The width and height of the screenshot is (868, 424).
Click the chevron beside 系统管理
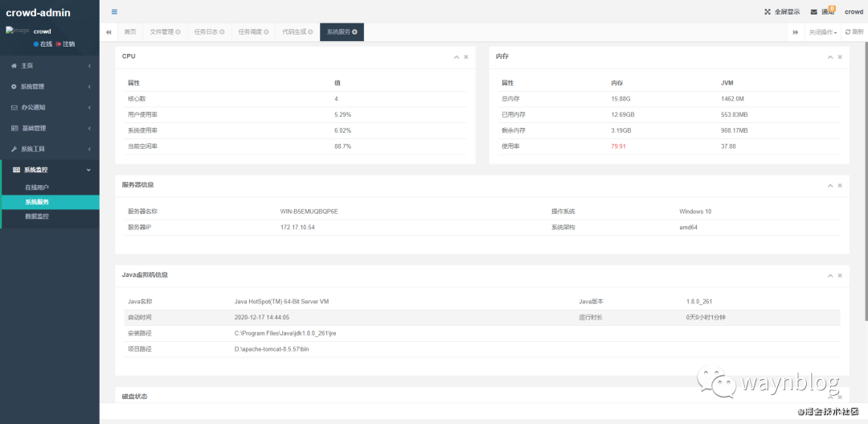(x=89, y=86)
